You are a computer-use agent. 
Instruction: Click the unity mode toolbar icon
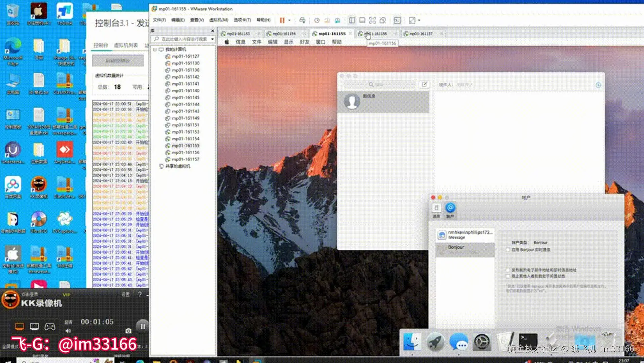[x=383, y=21]
